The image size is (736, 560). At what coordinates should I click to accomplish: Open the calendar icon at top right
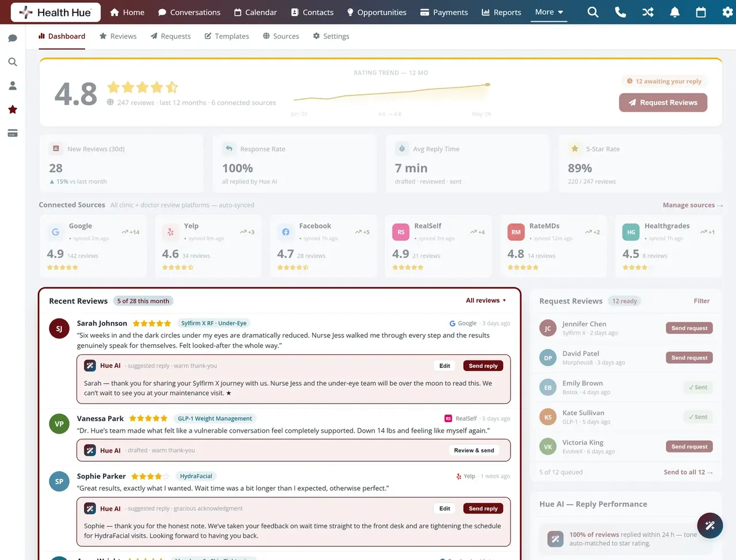click(x=701, y=12)
